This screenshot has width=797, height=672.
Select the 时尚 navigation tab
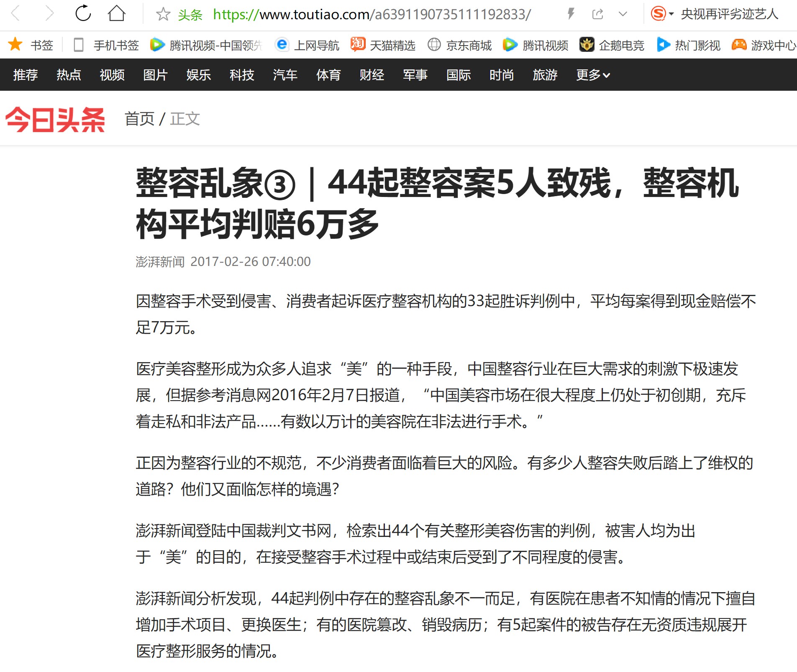(502, 75)
